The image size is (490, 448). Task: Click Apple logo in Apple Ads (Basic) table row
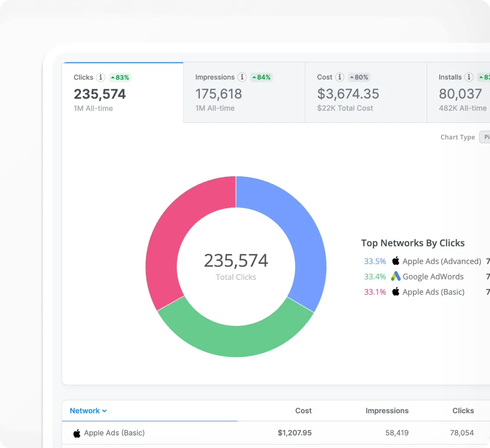coord(77,433)
